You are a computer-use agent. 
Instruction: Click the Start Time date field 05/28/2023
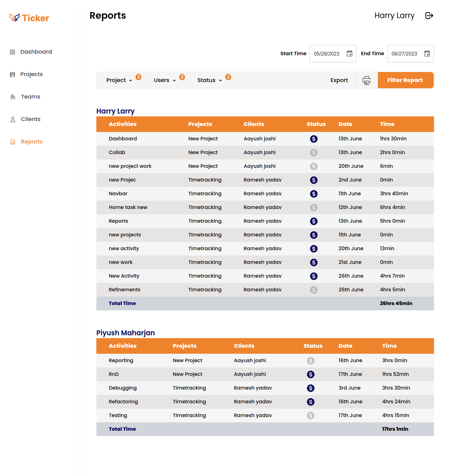[x=333, y=54]
